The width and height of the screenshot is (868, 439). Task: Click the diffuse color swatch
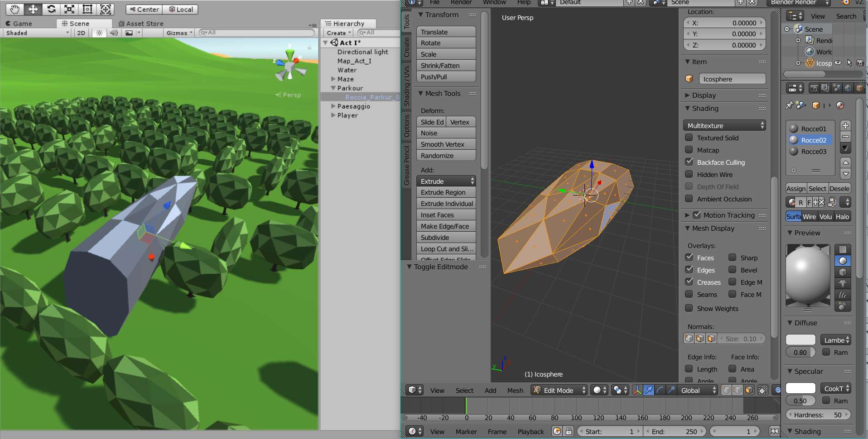(x=800, y=339)
